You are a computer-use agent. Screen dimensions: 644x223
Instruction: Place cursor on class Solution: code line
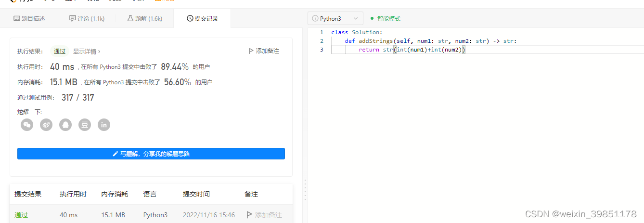point(357,32)
